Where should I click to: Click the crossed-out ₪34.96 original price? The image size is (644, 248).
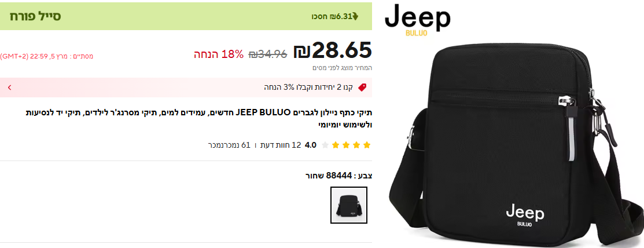(268, 54)
